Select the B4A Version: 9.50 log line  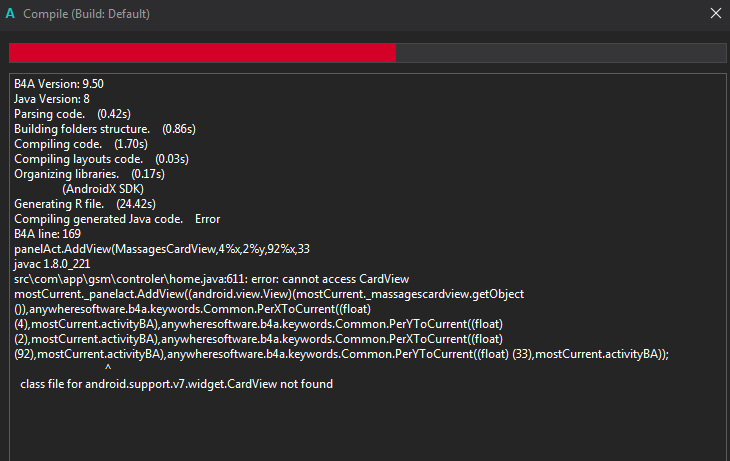click(x=59, y=85)
